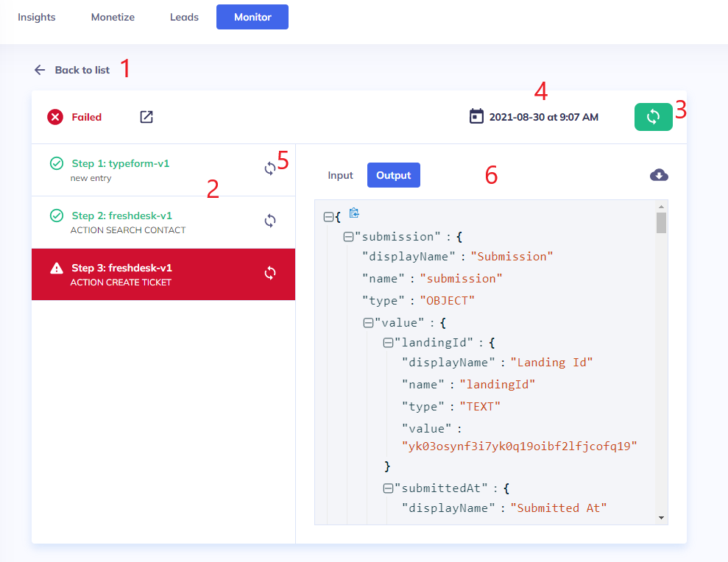Open run in new window icon
This screenshot has height=562, width=728.
tap(146, 117)
